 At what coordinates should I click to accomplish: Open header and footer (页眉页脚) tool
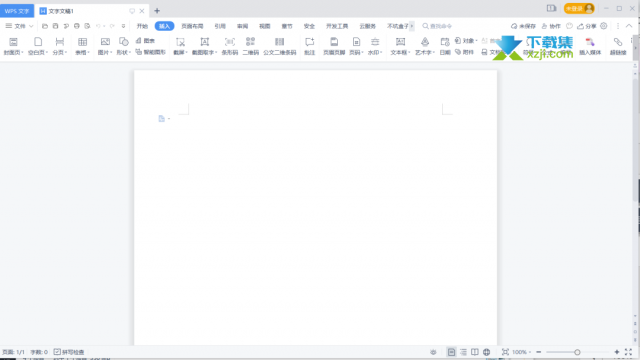[334, 46]
